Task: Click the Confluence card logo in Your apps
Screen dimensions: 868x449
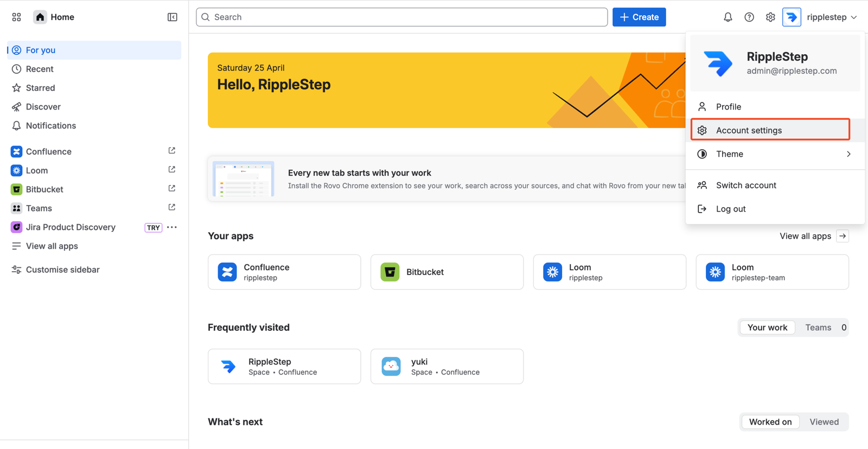Action: [x=227, y=272]
